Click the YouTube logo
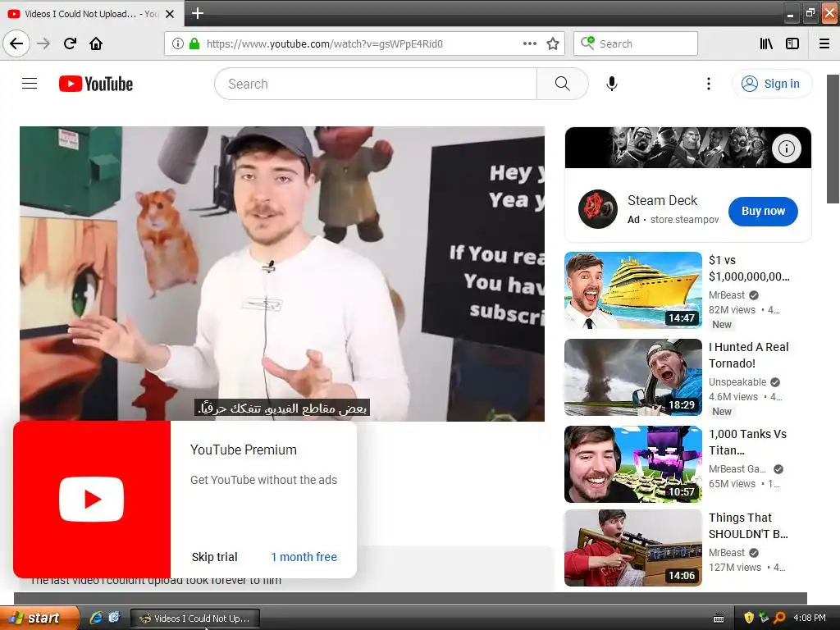 [x=96, y=84]
